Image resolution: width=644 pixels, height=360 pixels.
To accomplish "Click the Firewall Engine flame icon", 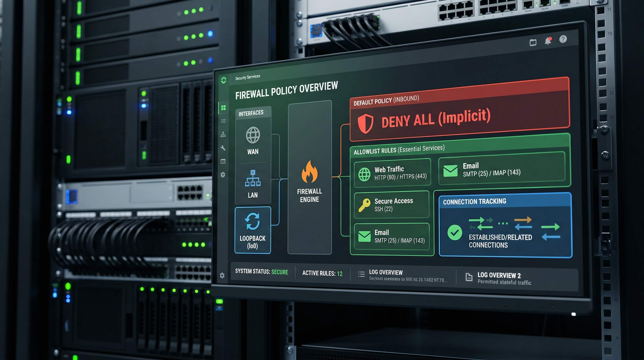I will tap(310, 172).
